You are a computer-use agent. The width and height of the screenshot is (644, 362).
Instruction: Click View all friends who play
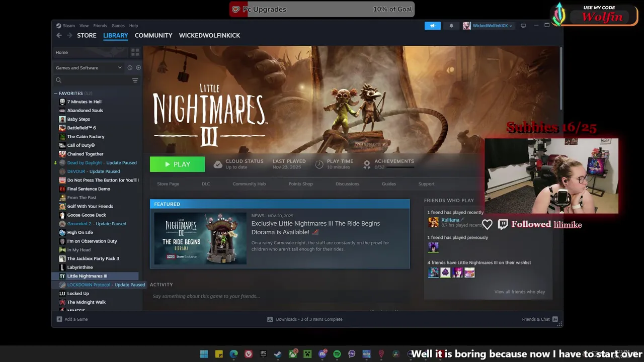[520, 292]
